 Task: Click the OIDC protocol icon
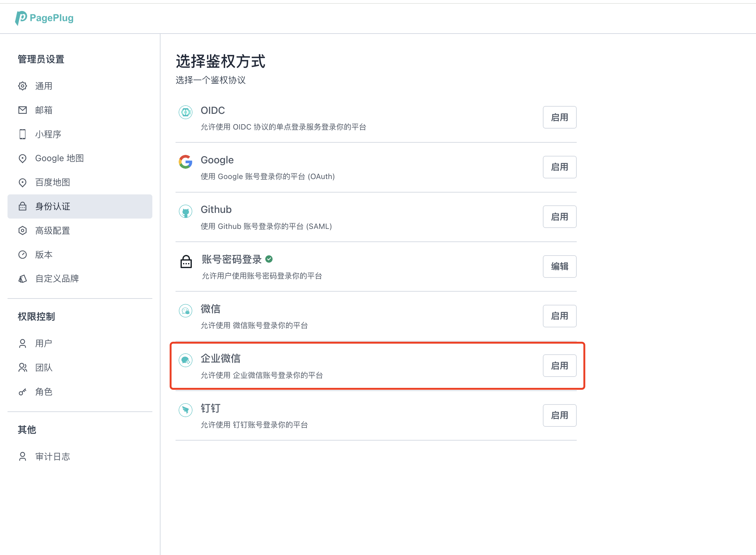click(x=185, y=112)
